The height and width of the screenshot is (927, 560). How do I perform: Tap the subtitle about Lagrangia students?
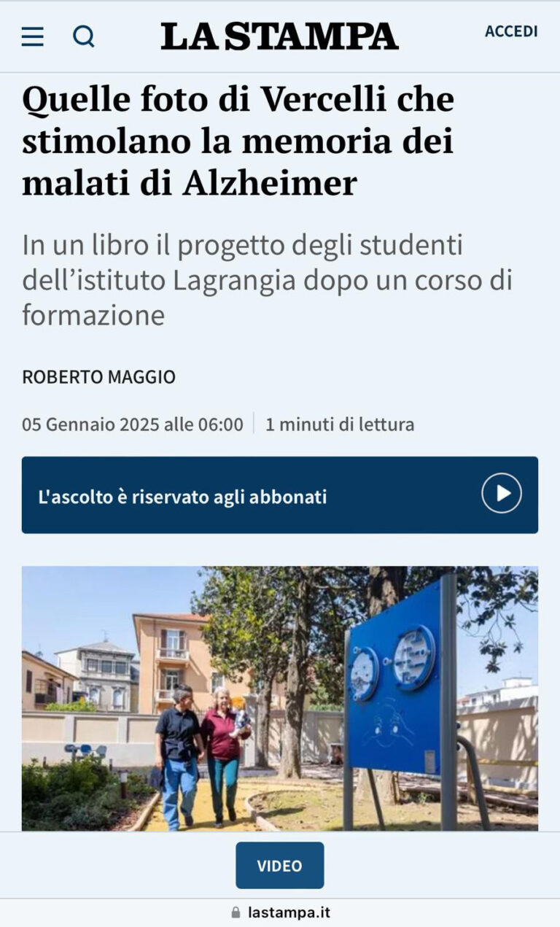[x=267, y=281]
